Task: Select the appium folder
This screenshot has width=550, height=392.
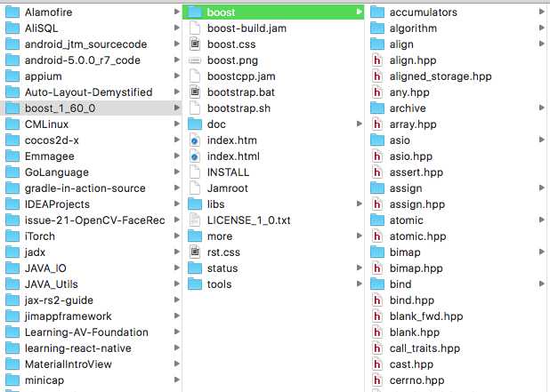Action: (91, 76)
